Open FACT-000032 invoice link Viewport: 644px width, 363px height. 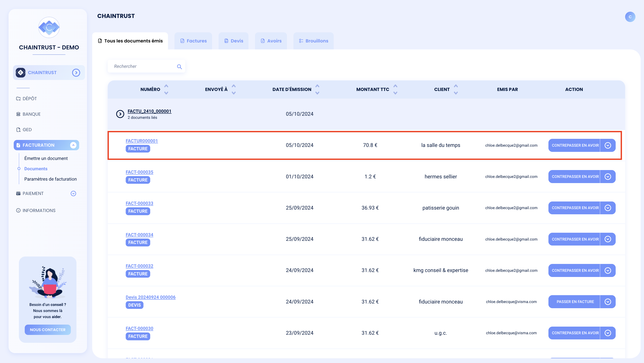[139, 266]
